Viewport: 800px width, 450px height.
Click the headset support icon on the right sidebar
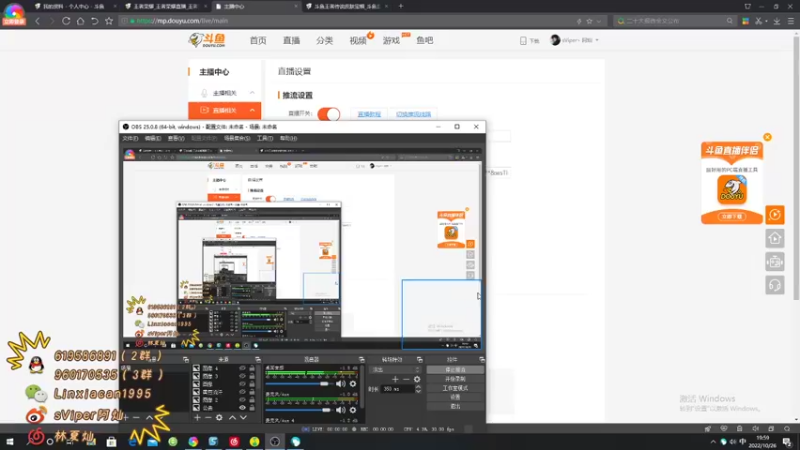pyautogui.click(x=774, y=285)
